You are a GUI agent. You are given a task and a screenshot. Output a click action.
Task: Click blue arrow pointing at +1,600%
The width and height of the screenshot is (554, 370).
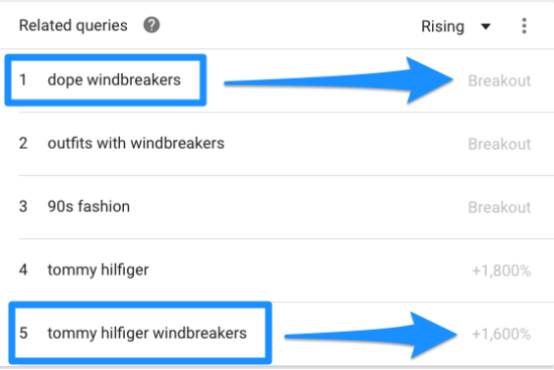(371, 335)
